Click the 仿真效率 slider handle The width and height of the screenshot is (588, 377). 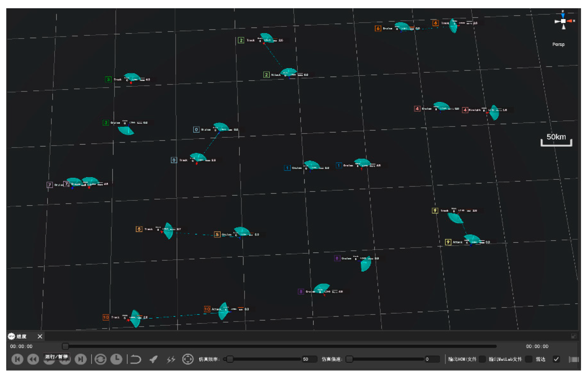tap(230, 359)
